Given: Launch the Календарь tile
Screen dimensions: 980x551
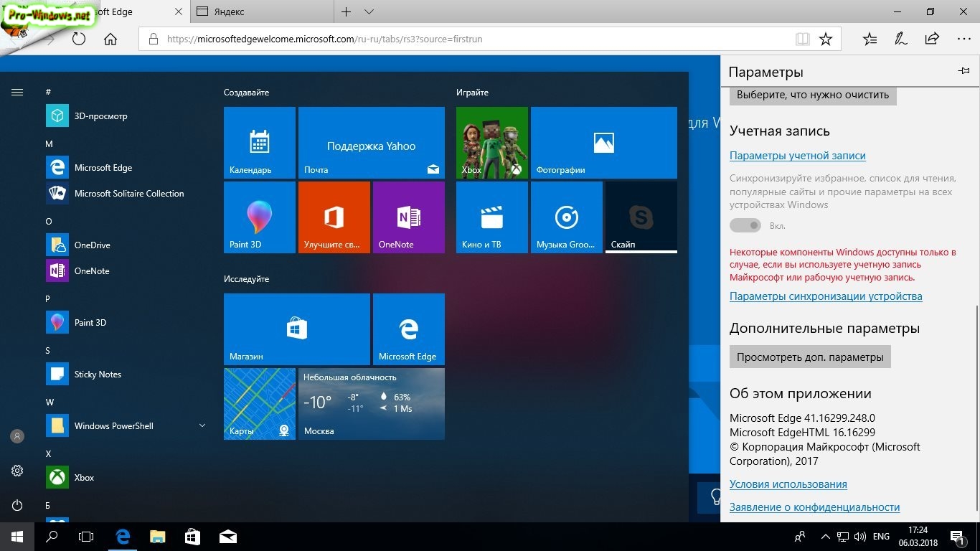Looking at the screenshot, I should 260,143.
